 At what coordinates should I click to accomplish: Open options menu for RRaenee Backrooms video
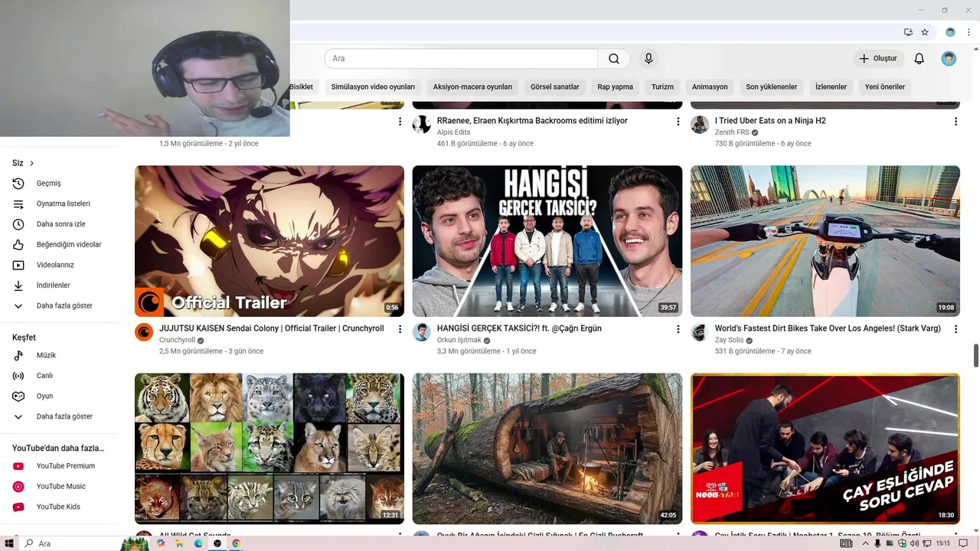pos(678,122)
